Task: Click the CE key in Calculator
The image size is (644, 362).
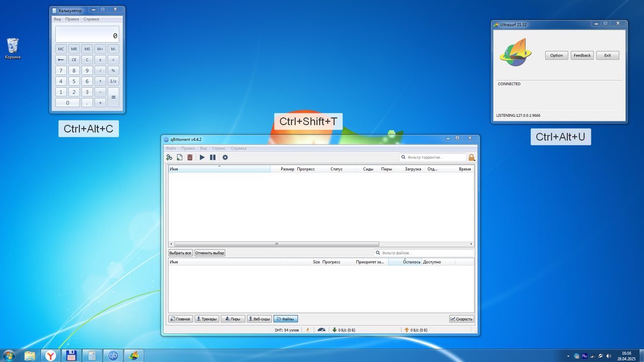Action: (74, 60)
